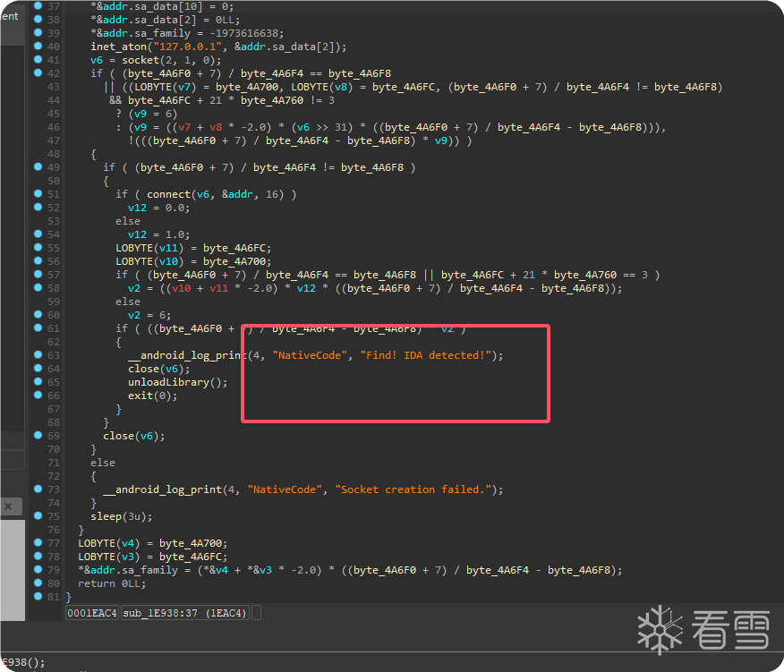Click line number 48 in the gutter
Viewport: 784px width, 672px height.
(54, 154)
